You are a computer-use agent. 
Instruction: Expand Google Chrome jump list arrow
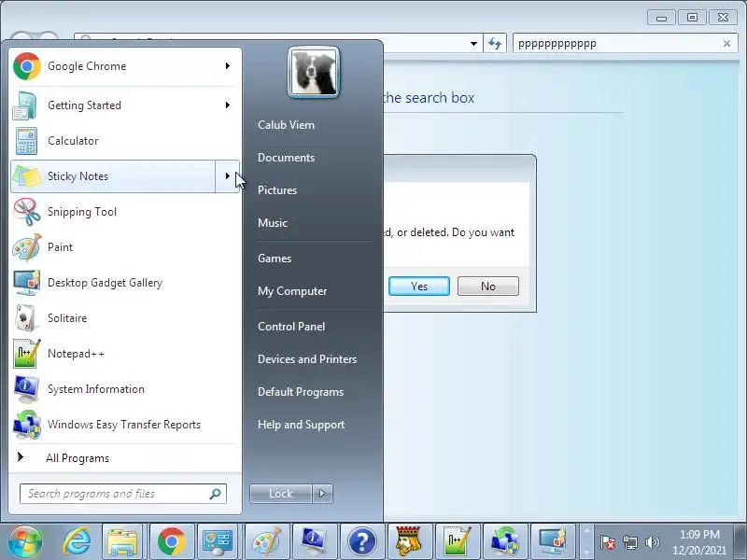point(228,66)
